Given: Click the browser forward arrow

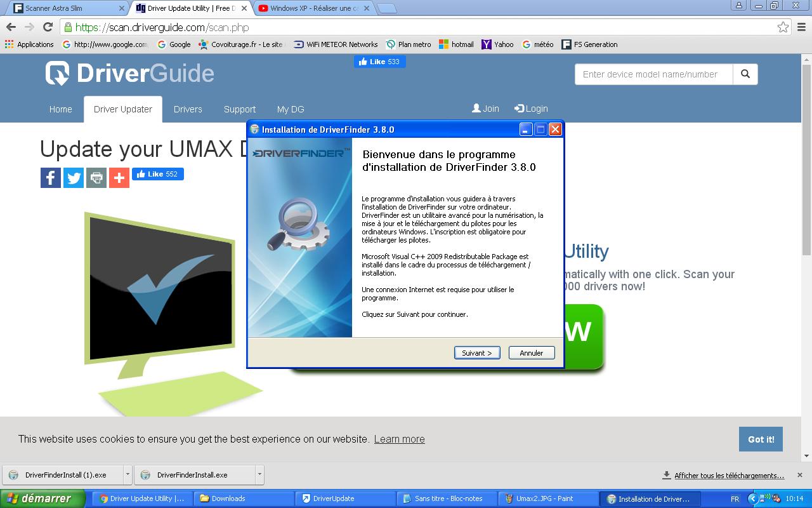Looking at the screenshot, I should pos(29,27).
